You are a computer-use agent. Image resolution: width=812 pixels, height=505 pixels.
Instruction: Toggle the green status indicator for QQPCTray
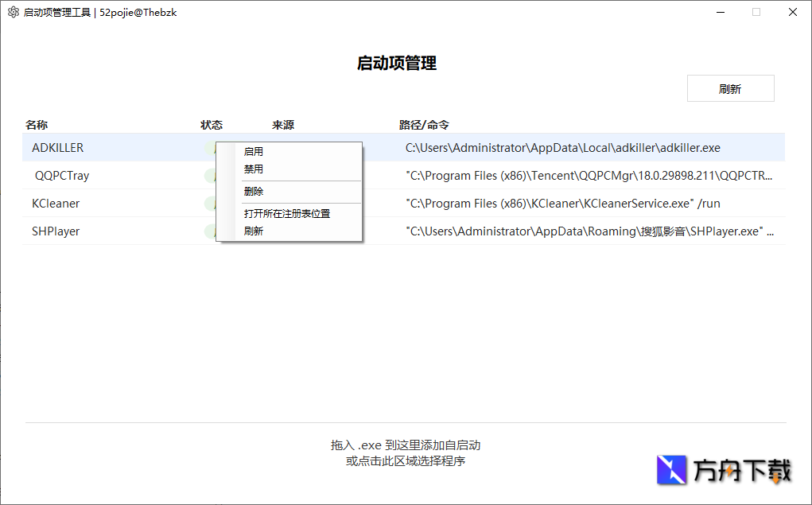(x=211, y=175)
